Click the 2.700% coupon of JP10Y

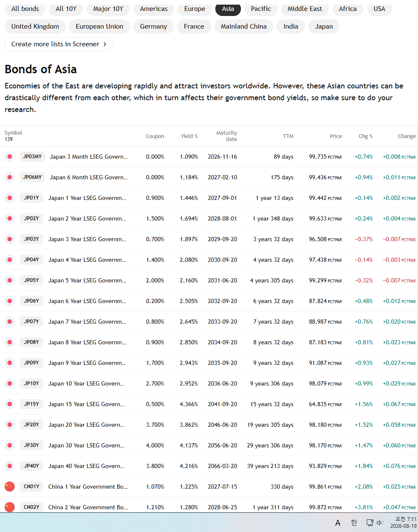pyautogui.click(x=155, y=383)
